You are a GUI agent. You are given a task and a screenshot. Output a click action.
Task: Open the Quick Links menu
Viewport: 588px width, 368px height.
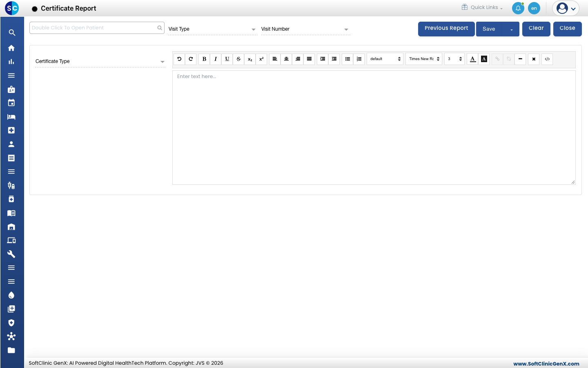click(x=482, y=7)
